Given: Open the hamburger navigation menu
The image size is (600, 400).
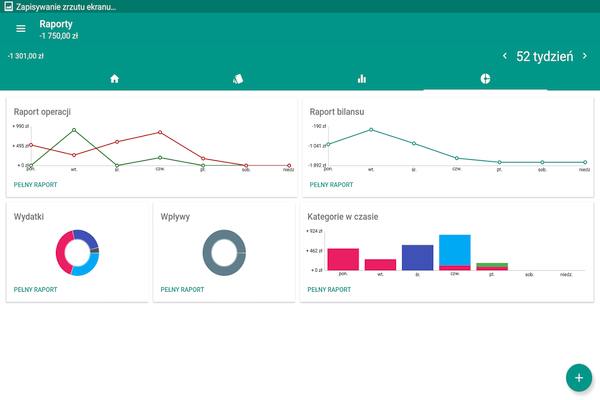Looking at the screenshot, I should coord(21,28).
